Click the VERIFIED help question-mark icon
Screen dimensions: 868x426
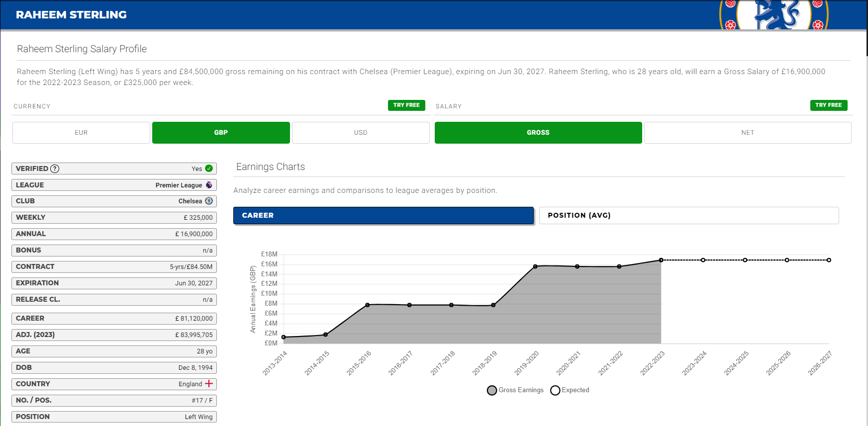click(x=55, y=169)
